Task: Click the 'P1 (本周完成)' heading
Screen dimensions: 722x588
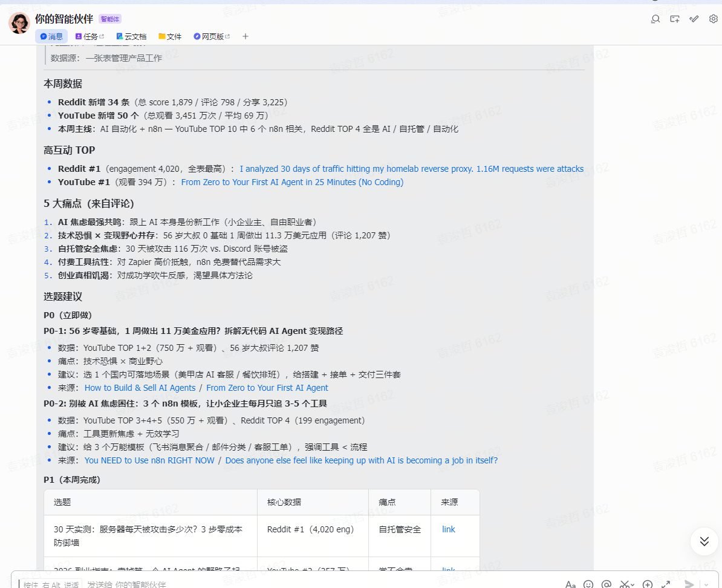Action: 72,480
